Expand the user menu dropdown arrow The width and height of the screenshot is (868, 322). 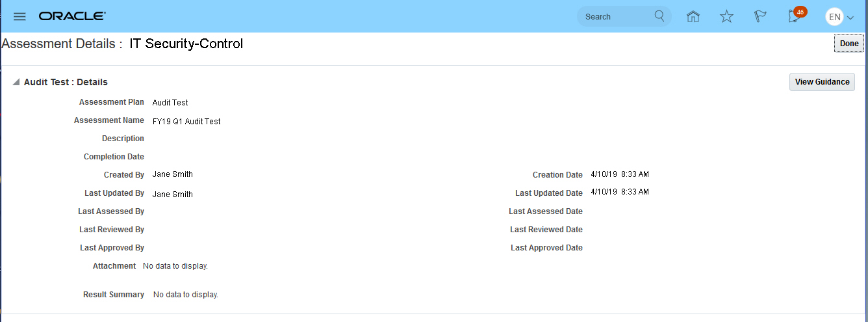tap(850, 18)
